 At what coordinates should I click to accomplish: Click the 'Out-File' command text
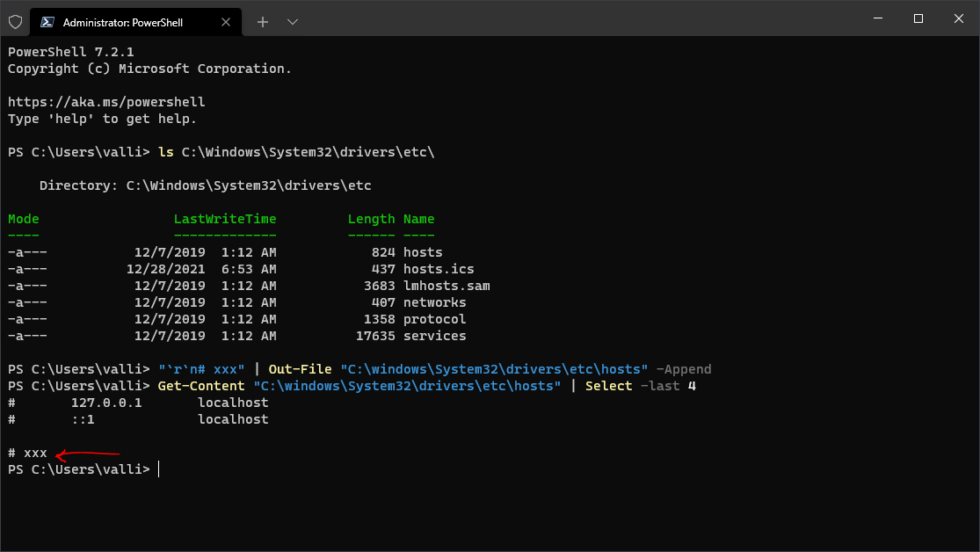click(300, 369)
